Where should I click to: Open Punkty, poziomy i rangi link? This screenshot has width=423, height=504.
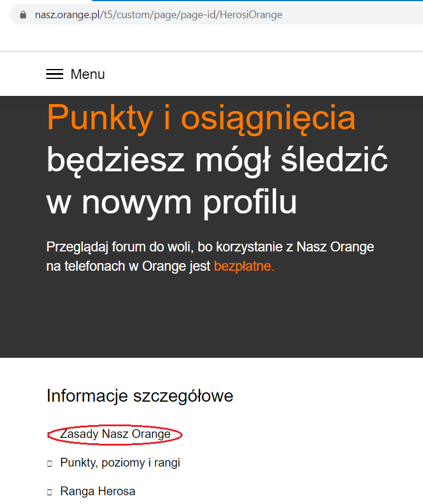[120, 462]
